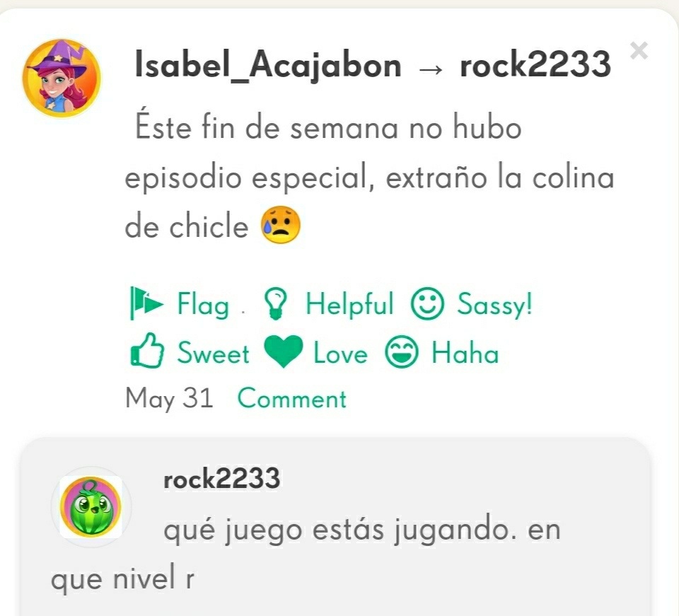The height and width of the screenshot is (616, 679).
Task: Click the Haha laughing face icon
Action: coord(402,351)
